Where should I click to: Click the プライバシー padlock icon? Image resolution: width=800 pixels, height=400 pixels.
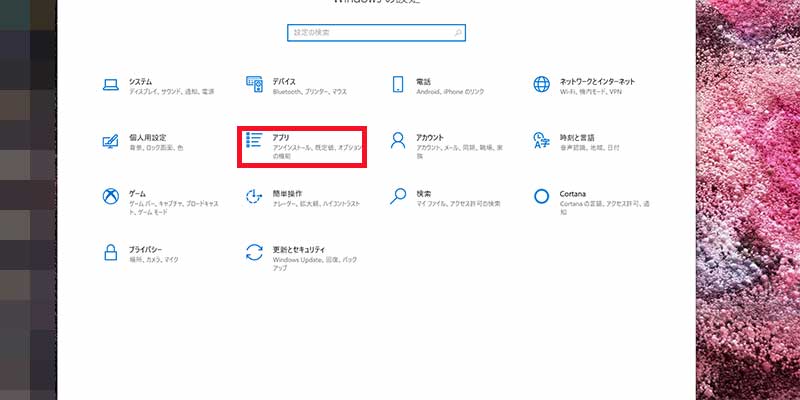(x=111, y=252)
